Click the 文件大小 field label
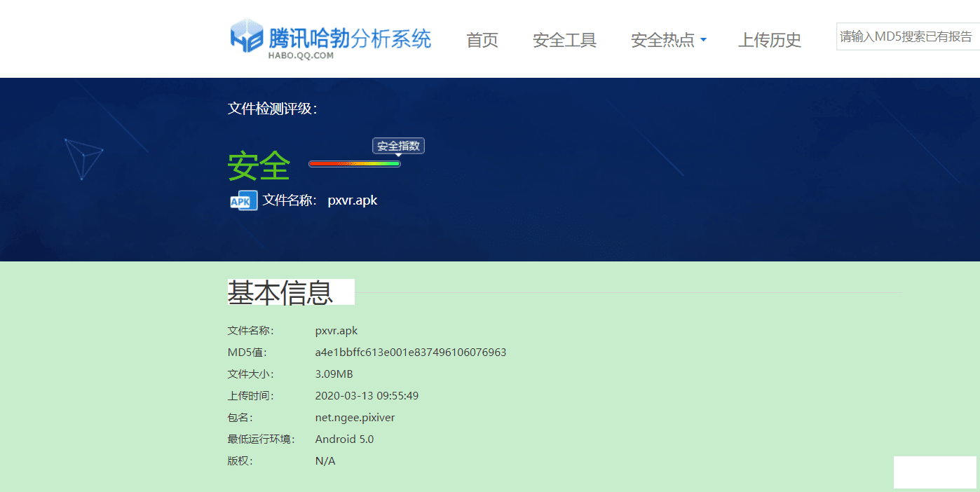The width and height of the screenshot is (980, 492). click(250, 374)
